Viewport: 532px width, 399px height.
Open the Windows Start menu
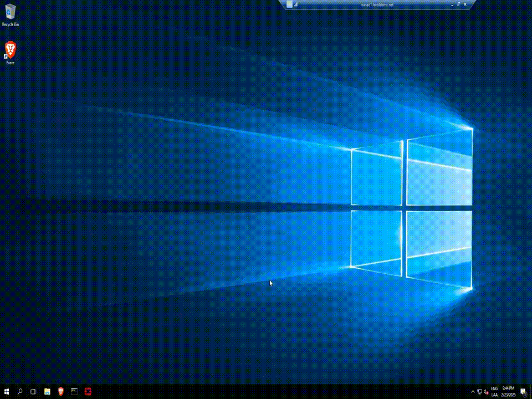point(7,392)
